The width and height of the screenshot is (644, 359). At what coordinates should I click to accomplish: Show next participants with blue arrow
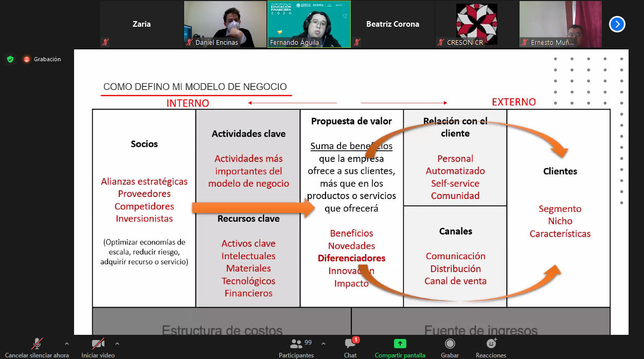click(x=617, y=24)
